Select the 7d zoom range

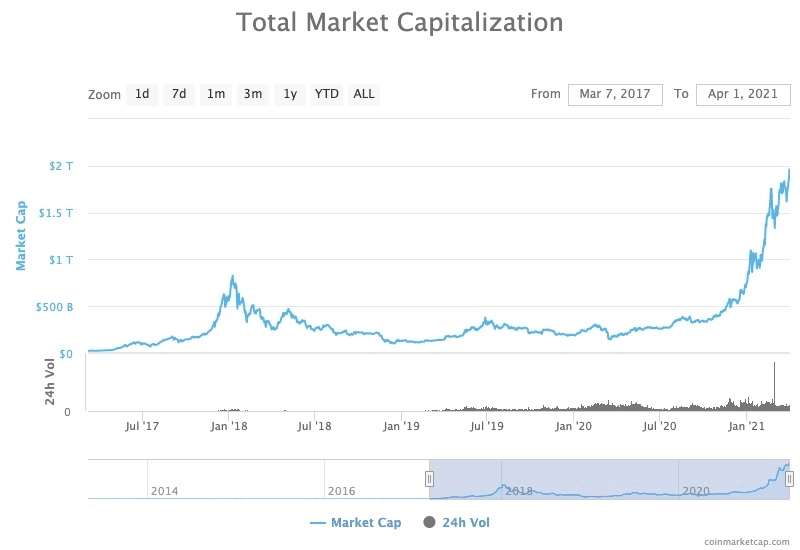179,94
